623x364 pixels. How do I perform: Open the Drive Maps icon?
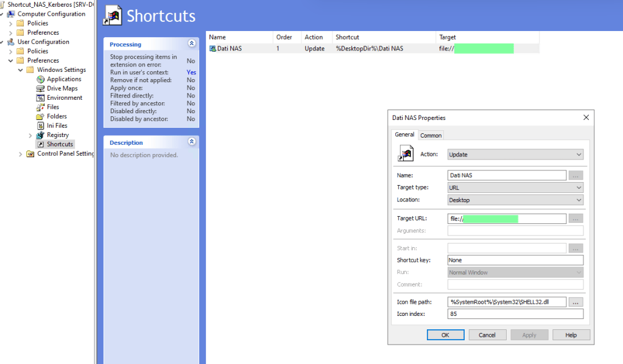pyautogui.click(x=40, y=88)
